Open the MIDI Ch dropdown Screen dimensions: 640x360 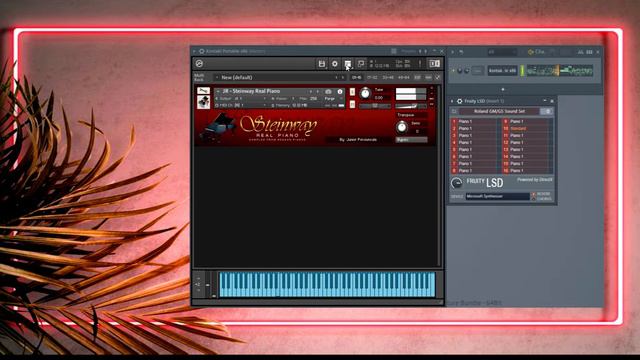point(241,105)
